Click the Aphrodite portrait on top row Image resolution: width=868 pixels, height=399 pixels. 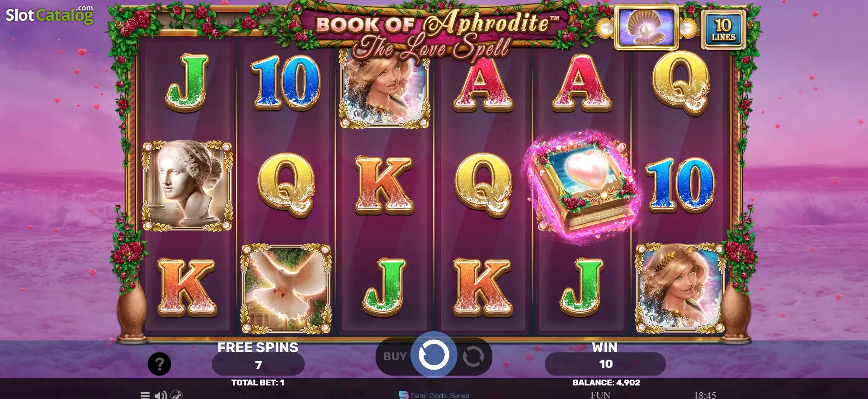(x=384, y=89)
